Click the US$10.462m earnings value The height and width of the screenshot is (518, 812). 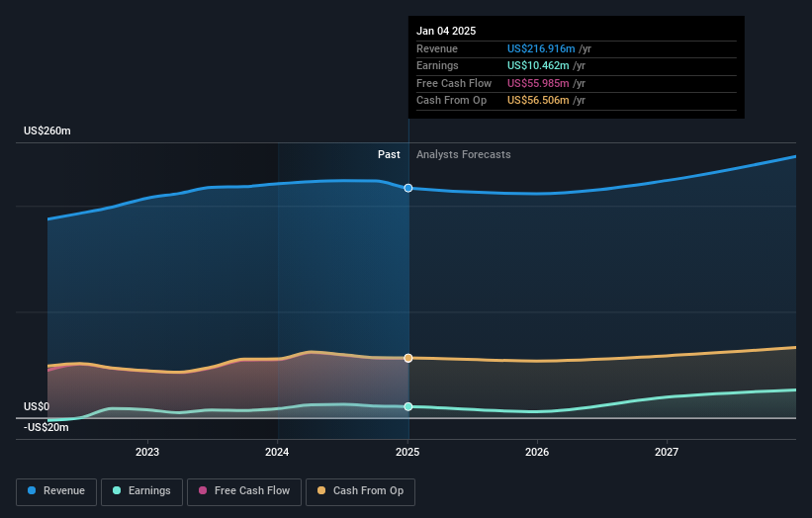(538, 65)
